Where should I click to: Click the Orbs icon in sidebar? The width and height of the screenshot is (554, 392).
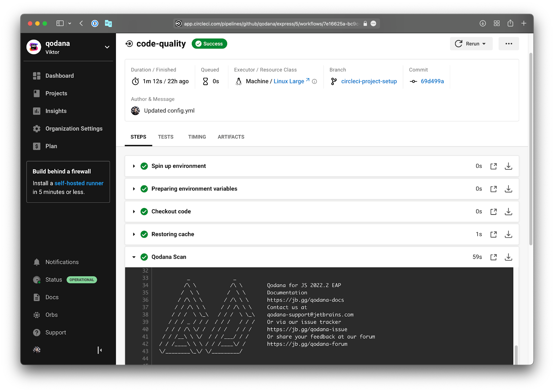(x=37, y=315)
